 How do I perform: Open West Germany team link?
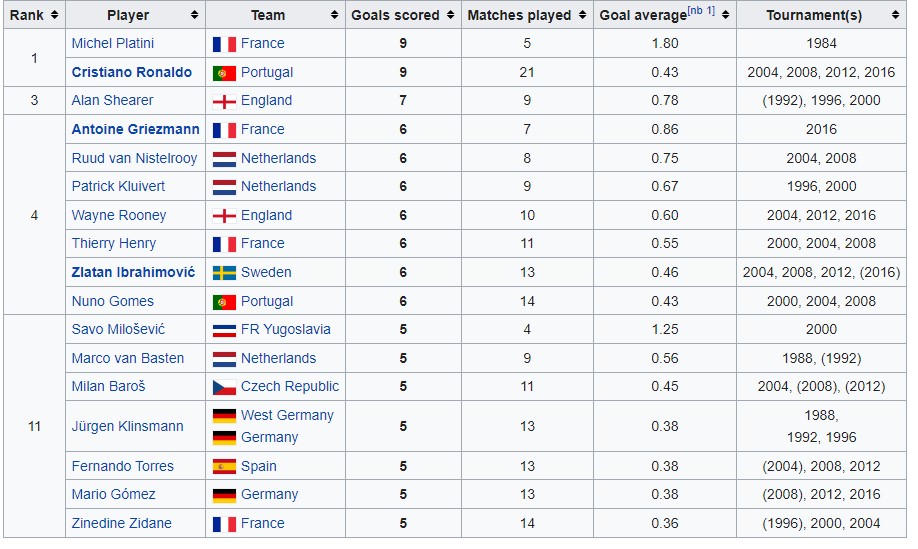pyautogui.click(x=287, y=415)
